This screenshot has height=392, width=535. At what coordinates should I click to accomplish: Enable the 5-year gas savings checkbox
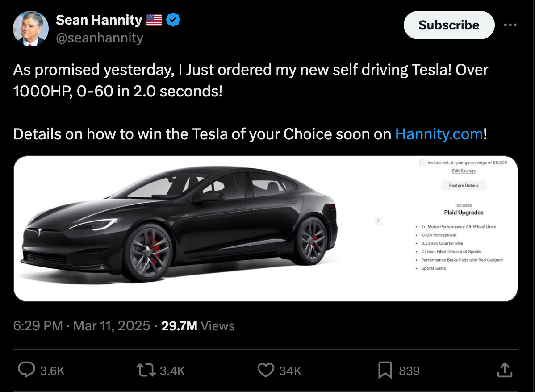coord(422,163)
